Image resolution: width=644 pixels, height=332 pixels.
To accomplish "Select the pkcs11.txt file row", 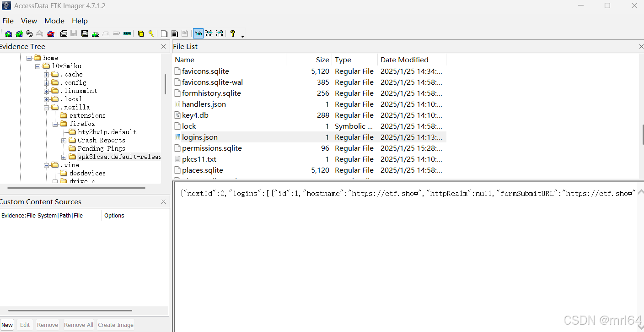I will tap(309, 159).
